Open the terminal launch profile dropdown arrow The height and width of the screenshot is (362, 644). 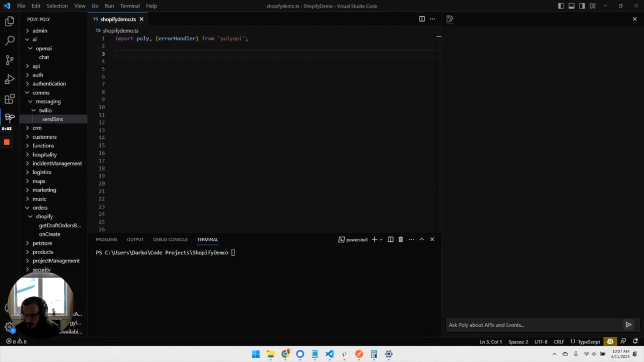coord(381,239)
